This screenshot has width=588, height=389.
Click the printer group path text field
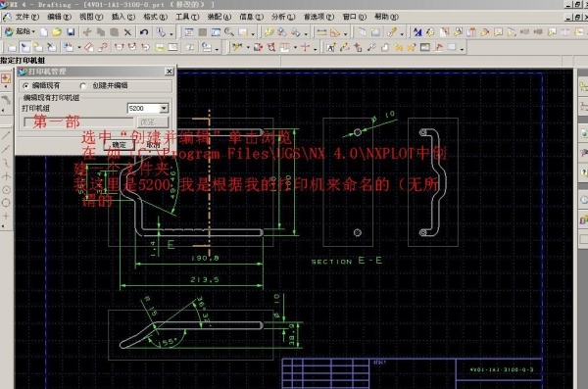click(78, 122)
